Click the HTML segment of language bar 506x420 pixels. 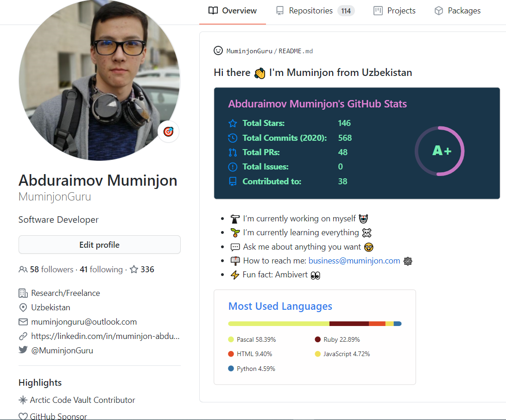(377, 324)
